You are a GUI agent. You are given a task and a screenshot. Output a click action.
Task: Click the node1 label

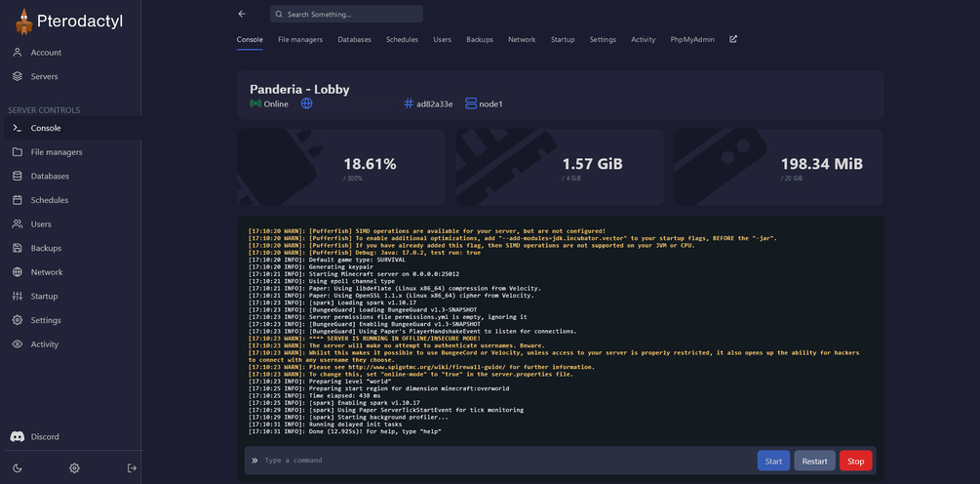pos(490,103)
